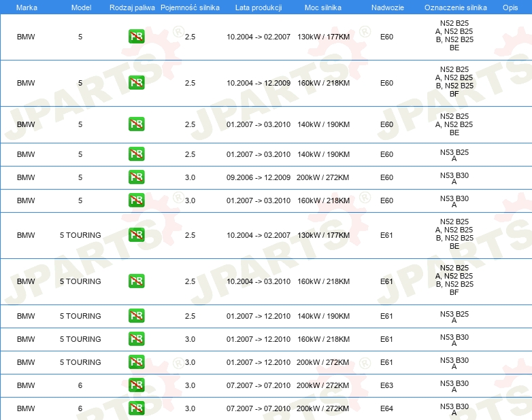Screen dimensions: 532x420
Task: Click the BF engine codes in the E61 row
Action: [454, 280]
